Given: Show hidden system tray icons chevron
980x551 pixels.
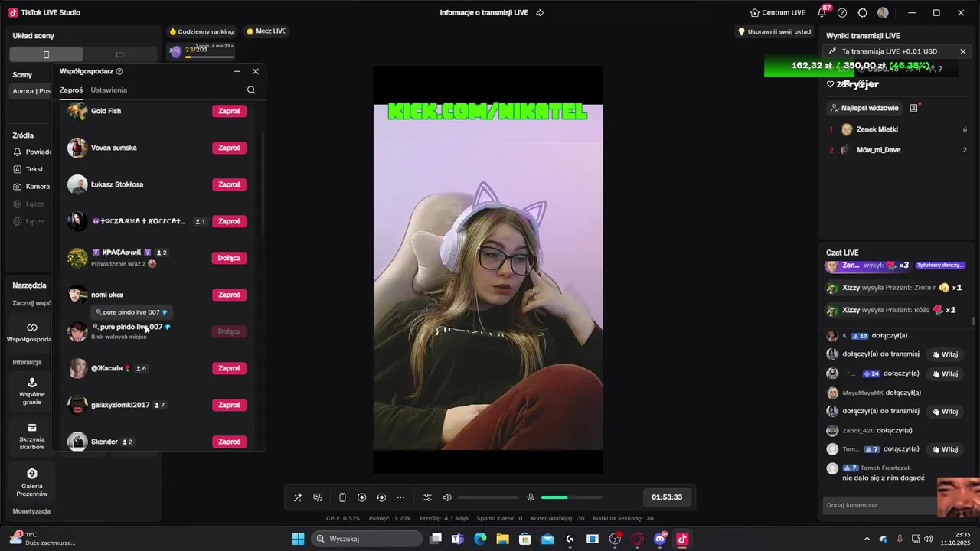Looking at the screenshot, I should (x=867, y=539).
